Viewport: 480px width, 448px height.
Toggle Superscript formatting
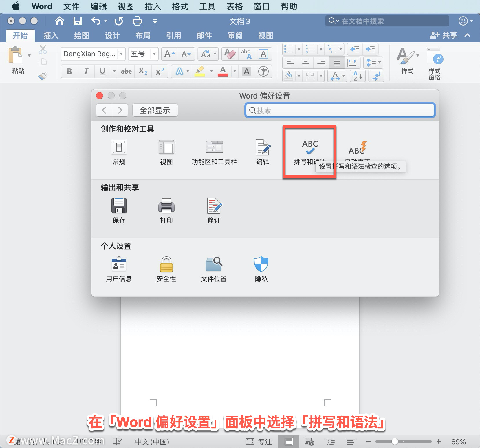[160, 71]
